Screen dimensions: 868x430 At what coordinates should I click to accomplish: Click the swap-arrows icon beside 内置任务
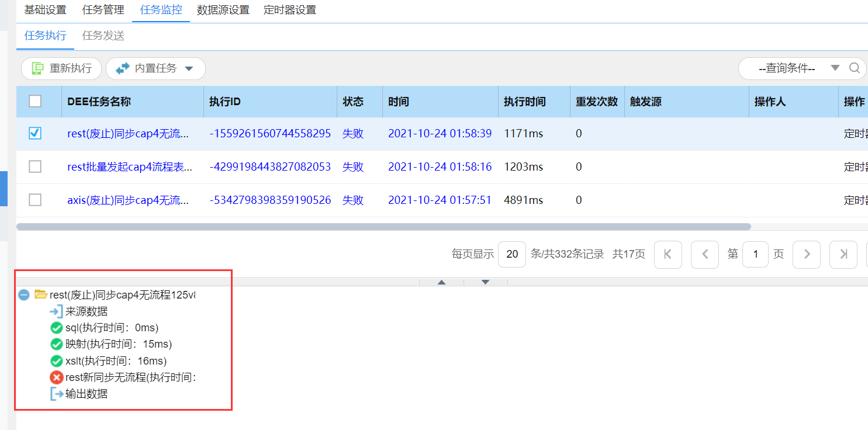point(122,68)
